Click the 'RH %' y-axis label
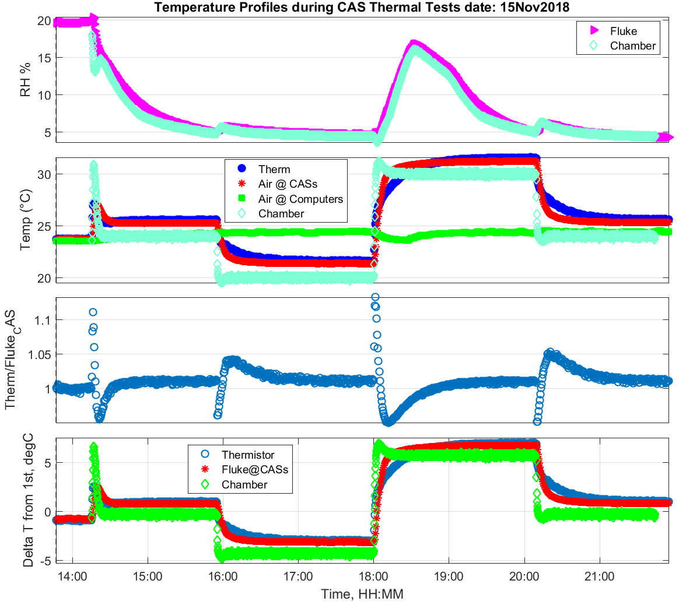This screenshot has width=700, height=612. (x=26, y=79)
